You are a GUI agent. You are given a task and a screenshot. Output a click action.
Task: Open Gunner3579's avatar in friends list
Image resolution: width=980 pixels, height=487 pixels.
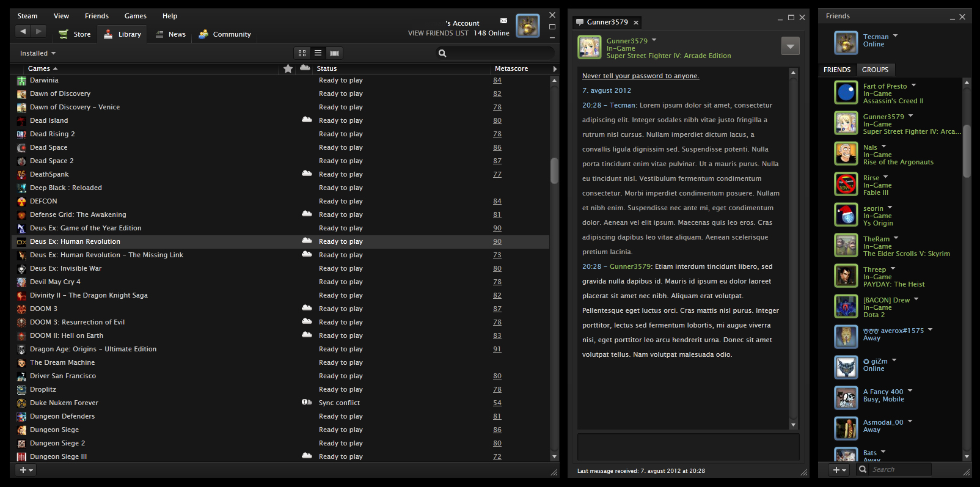(846, 123)
